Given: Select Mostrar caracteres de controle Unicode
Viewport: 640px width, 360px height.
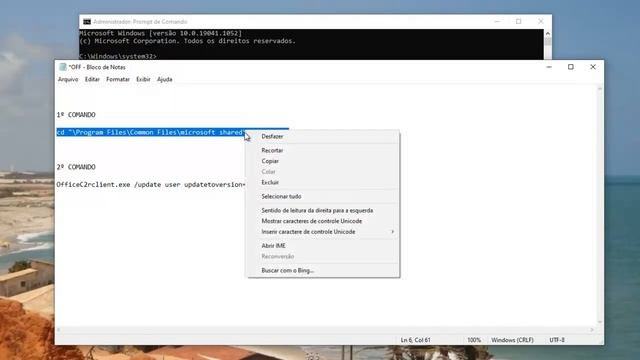Looking at the screenshot, I should click(x=323, y=221).
